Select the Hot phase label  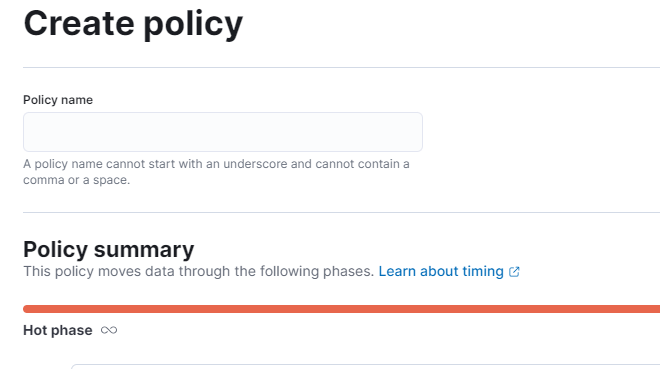(x=58, y=330)
